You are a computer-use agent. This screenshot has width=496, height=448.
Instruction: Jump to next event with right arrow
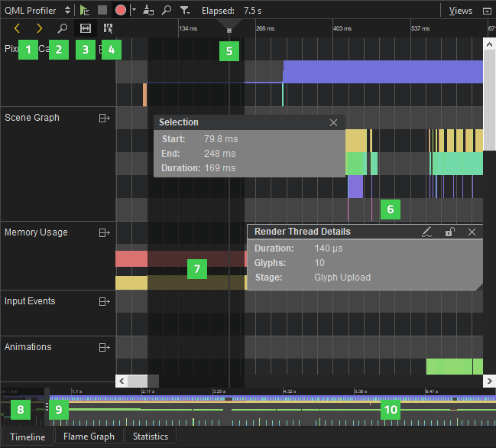click(x=39, y=28)
